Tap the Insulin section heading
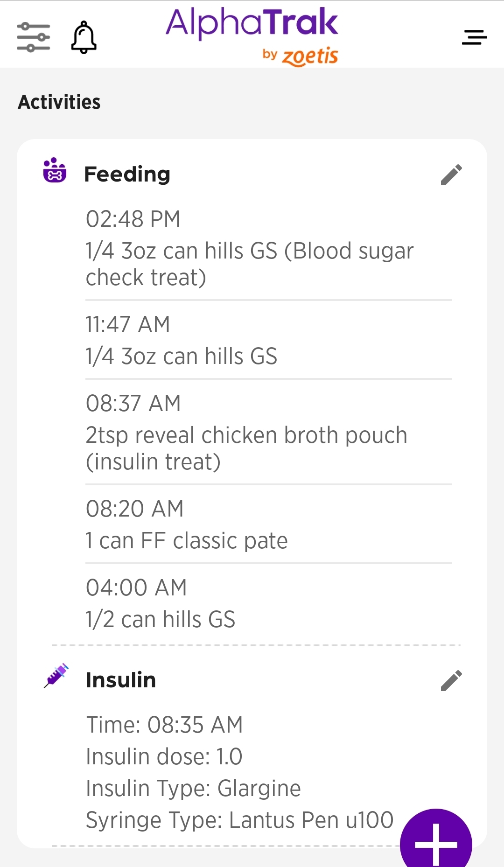 point(121,680)
